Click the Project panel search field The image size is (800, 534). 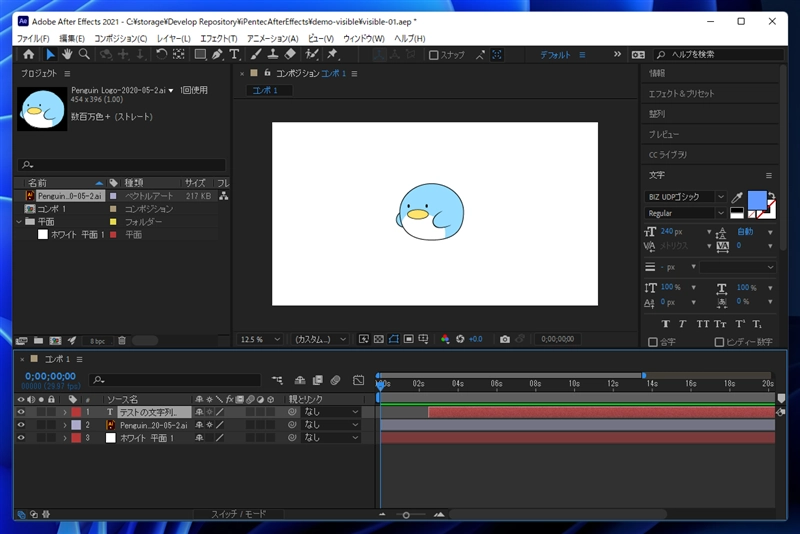click(x=121, y=165)
